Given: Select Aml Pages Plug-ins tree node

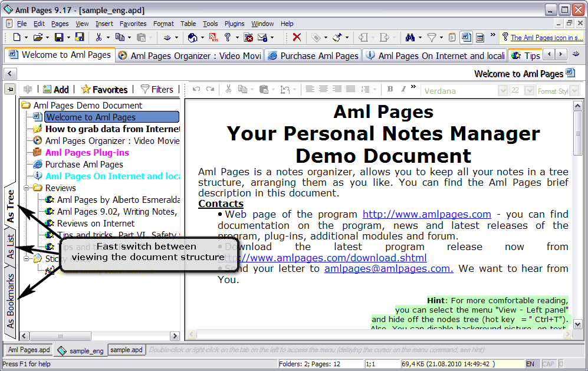Looking at the screenshot, I should tap(87, 153).
